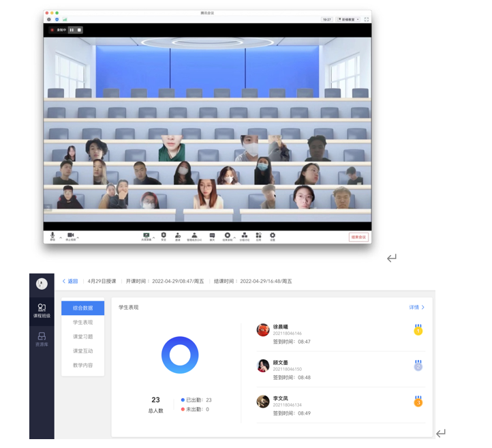Open the share screen option

146,235
